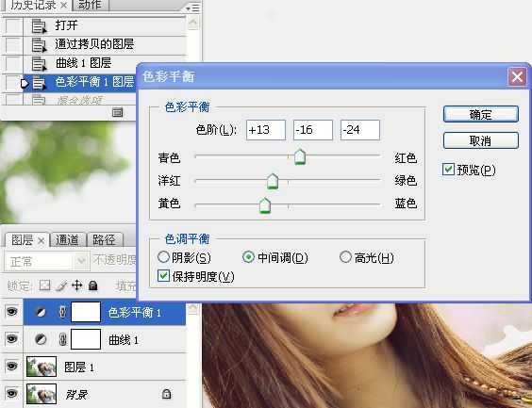Screen dimensions: 532x408
Task: Select the 打开 history state
Action: tap(105, 25)
